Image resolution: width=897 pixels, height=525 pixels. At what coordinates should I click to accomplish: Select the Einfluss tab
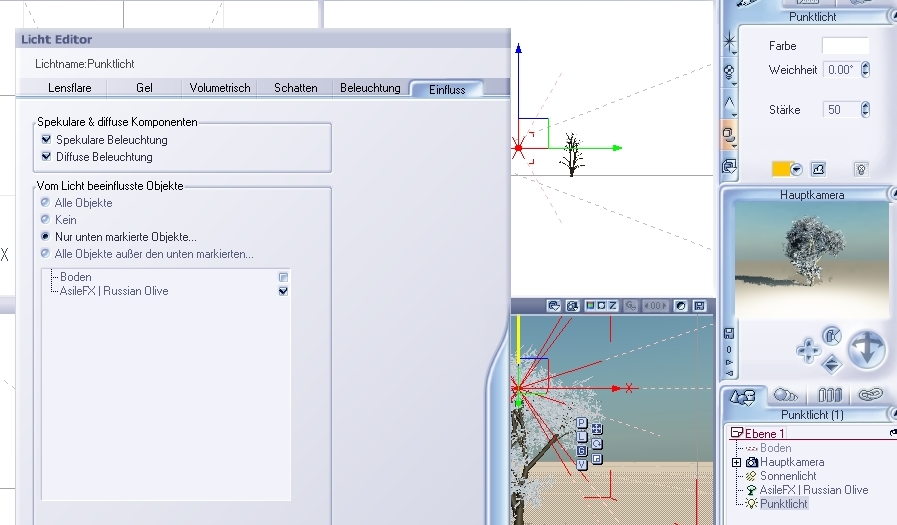click(x=447, y=89)
